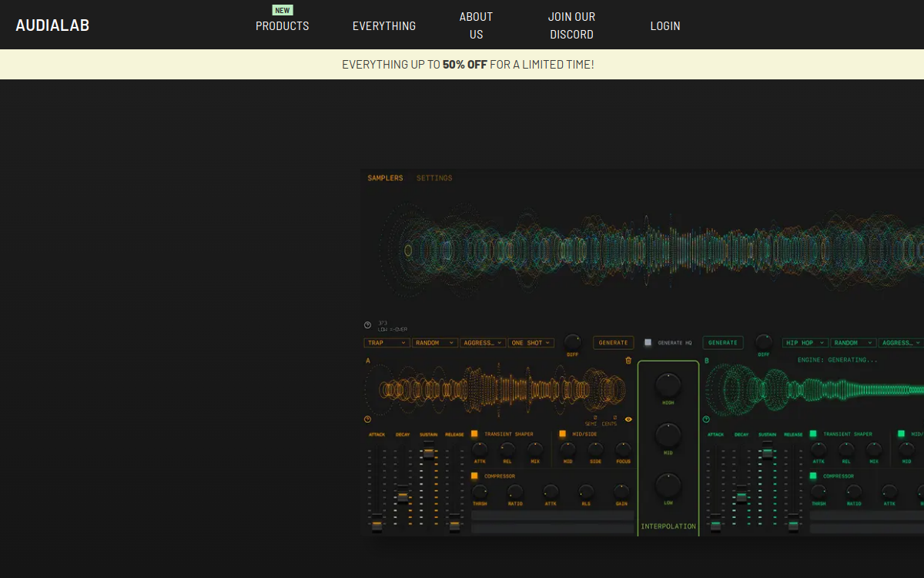Click the HIGH interpolation knob
This screenshot has height=578, width=924.
pos(668,385)
